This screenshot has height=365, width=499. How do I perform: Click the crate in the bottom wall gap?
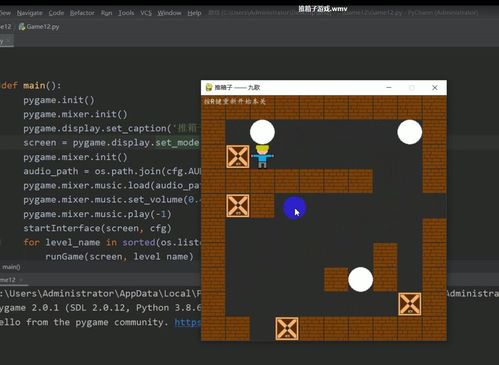coord(287,329)
